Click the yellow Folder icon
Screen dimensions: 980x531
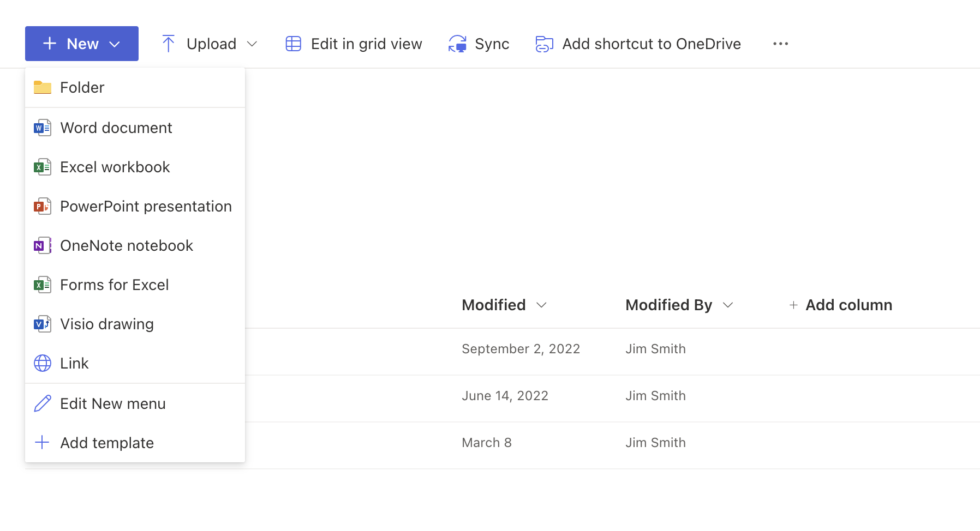pos(43,87)
